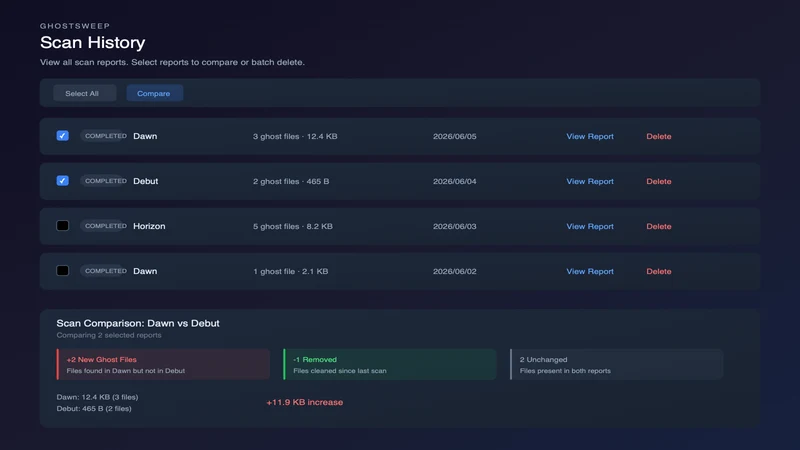
Task: Click 'Debut: 465 B (2 files)' text
Action: click(94, 408)
